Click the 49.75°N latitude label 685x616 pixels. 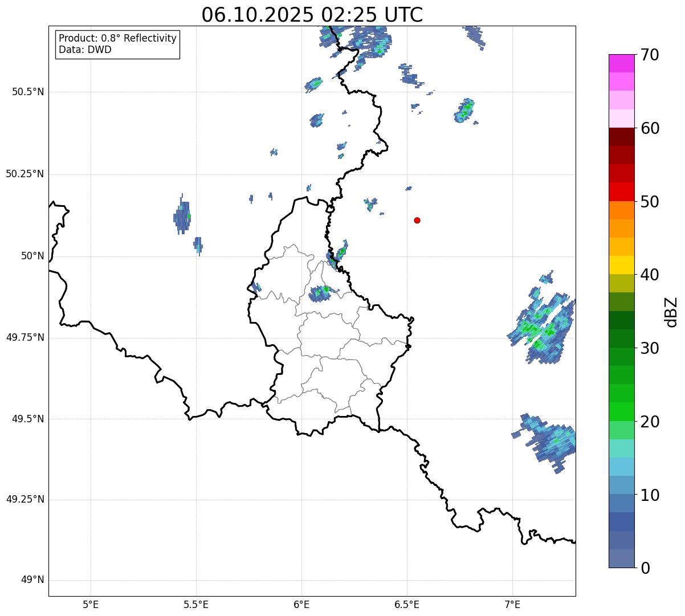tap(25, 337)
